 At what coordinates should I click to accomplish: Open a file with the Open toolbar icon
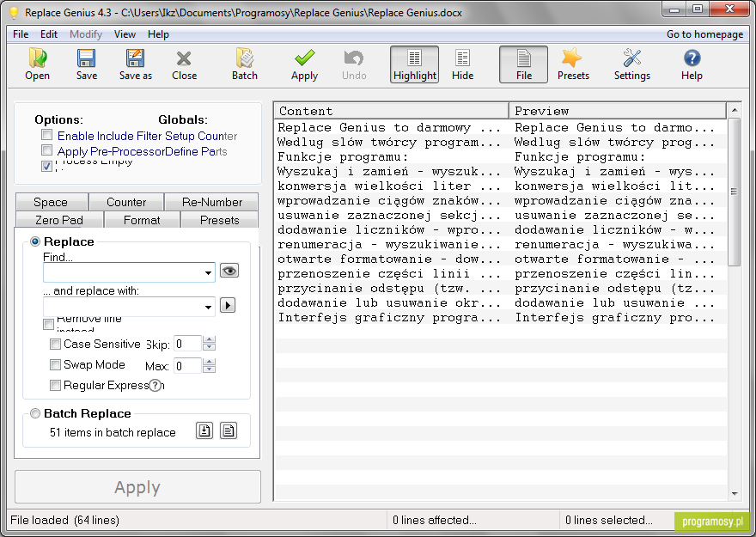38,64
